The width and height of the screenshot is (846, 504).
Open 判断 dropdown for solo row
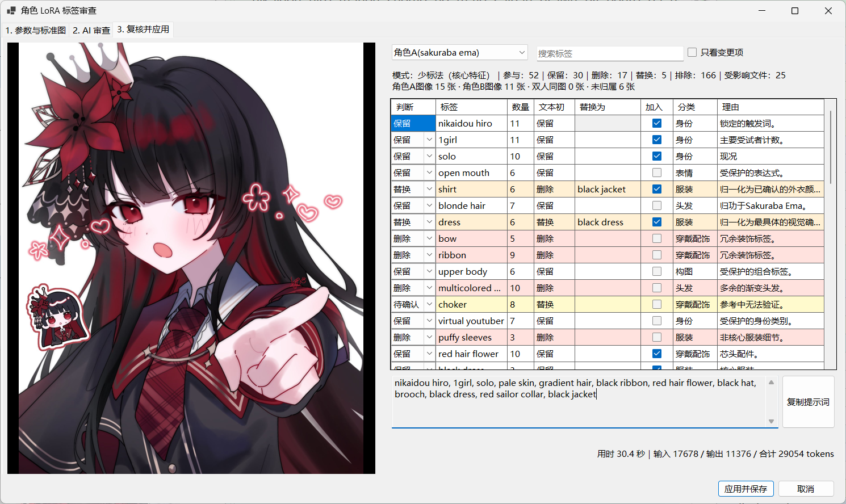[429, 156]
